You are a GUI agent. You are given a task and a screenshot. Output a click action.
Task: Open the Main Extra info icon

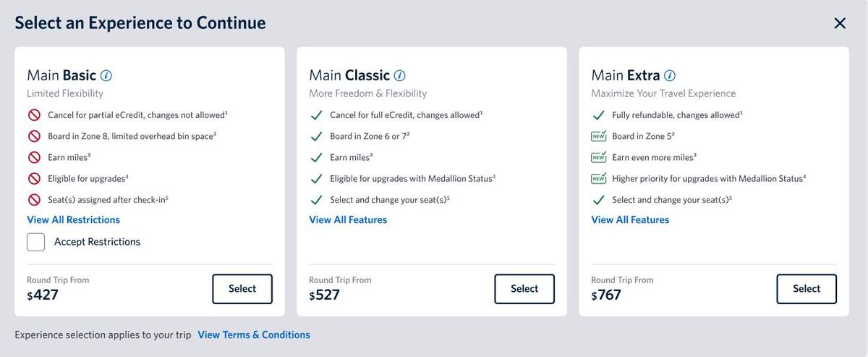[x=670, y=75]
